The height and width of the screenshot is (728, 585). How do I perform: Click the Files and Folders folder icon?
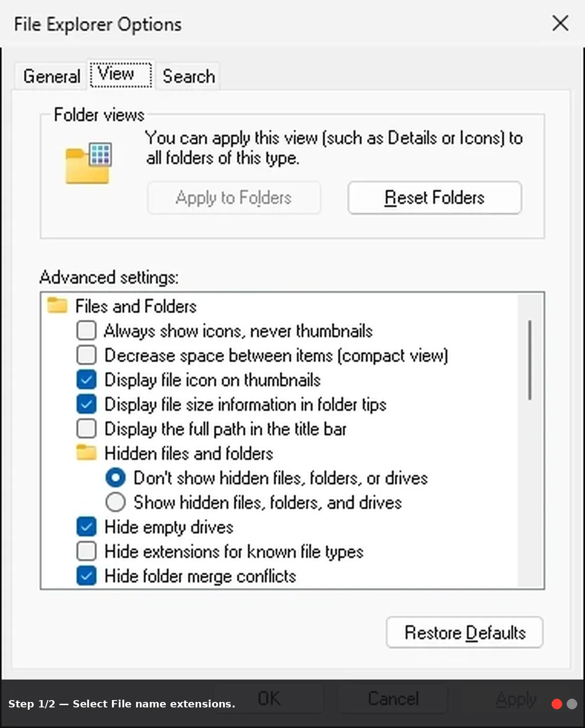click(58, 305)
